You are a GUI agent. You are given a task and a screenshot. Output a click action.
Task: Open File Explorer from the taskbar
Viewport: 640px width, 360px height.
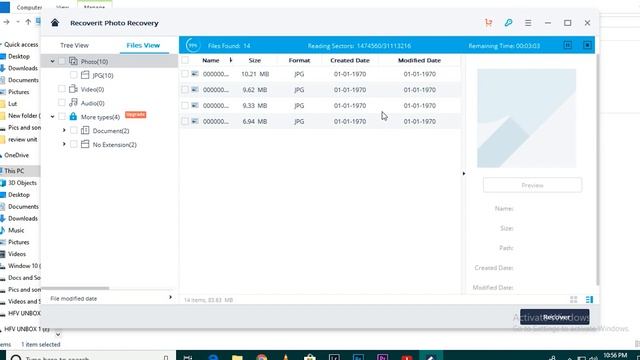point(237,357)
